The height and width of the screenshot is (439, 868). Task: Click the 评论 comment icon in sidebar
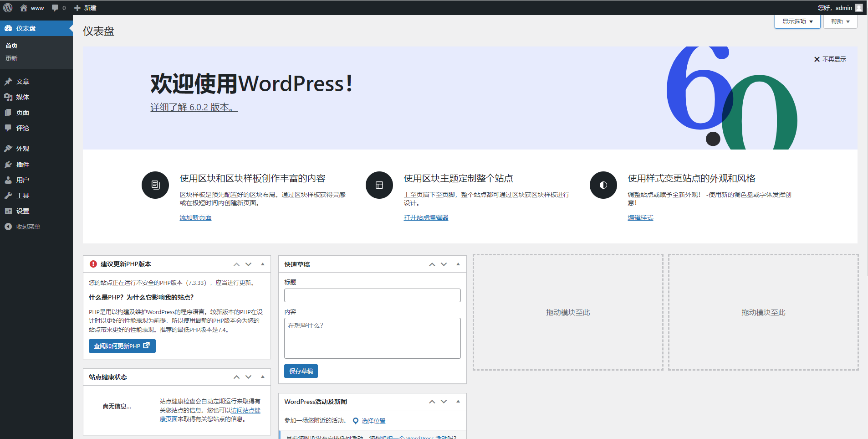(x=8, y=128)
